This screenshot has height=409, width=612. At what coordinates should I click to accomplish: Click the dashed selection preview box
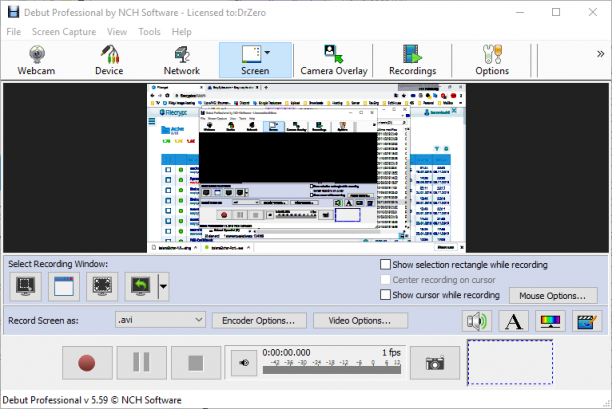pyautogui.click(x=510, y=363)
